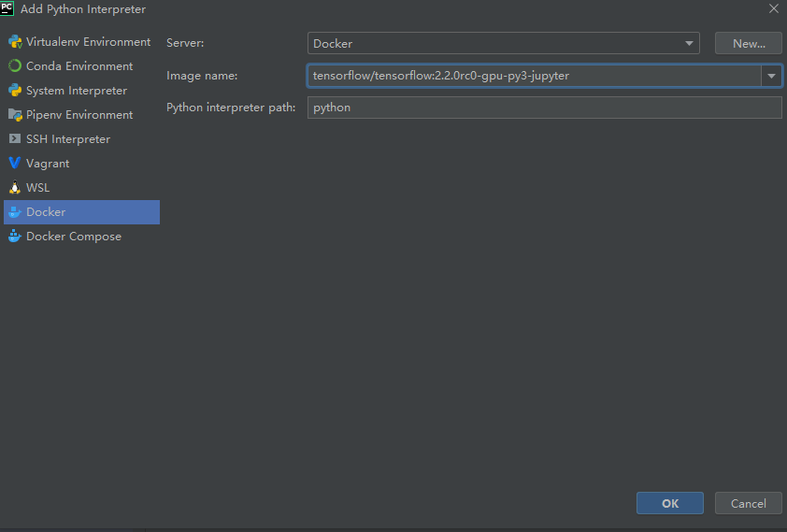Choose System Interpreter entry

point(82,91)
